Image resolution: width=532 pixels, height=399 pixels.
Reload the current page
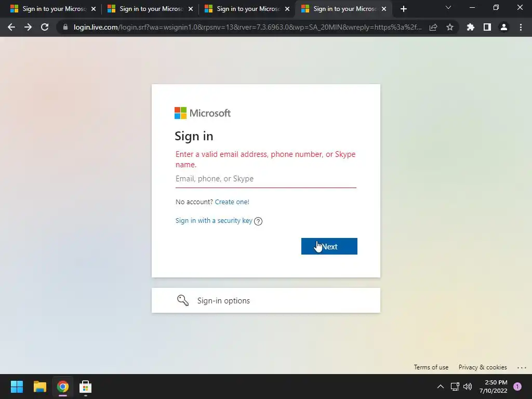click(45, 27)
